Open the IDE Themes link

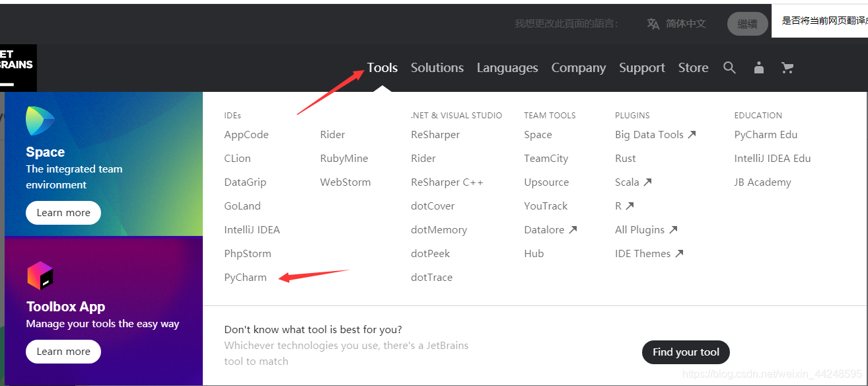(x=649, y=254)
